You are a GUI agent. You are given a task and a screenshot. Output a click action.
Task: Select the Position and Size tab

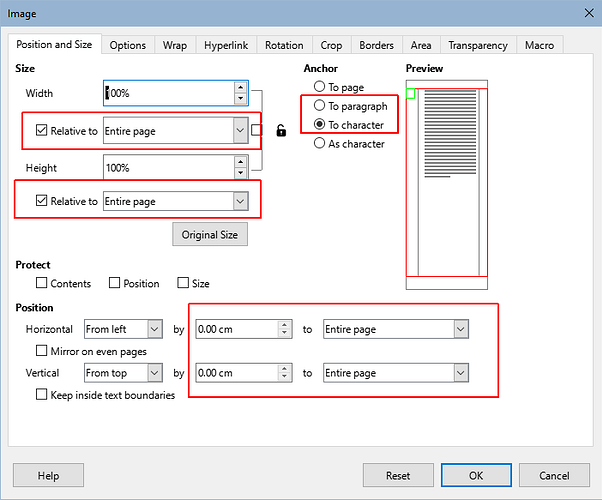pos(54,44)
